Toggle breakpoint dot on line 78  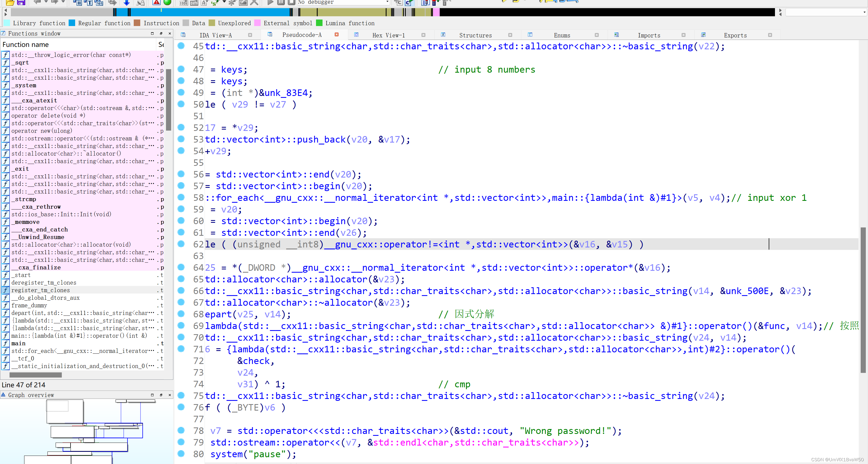pyautogui.click(x=181, y=430)
